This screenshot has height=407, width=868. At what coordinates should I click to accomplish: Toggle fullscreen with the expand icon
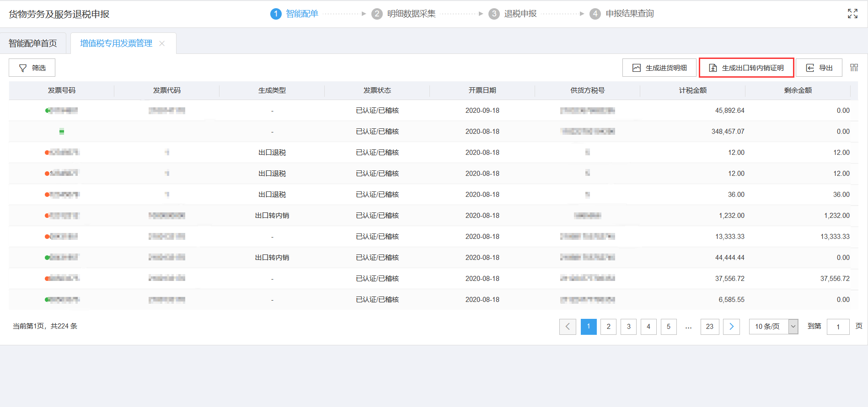[x=852, y=14]
